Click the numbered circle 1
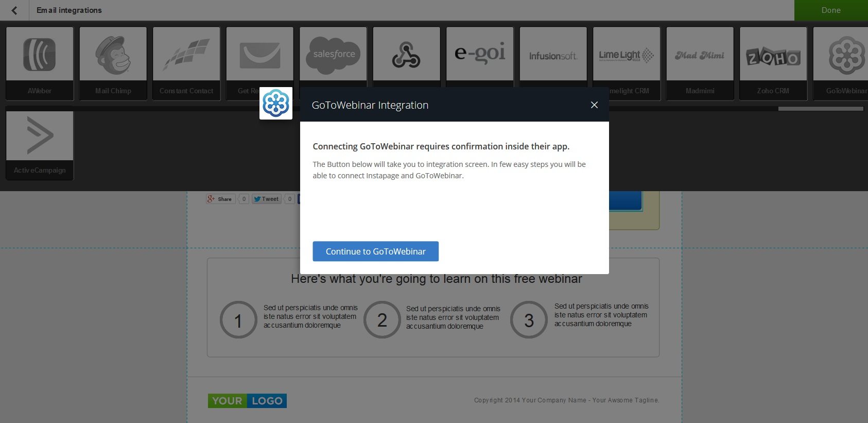This screenshot has height=423, width=868. tap(238, 320)
